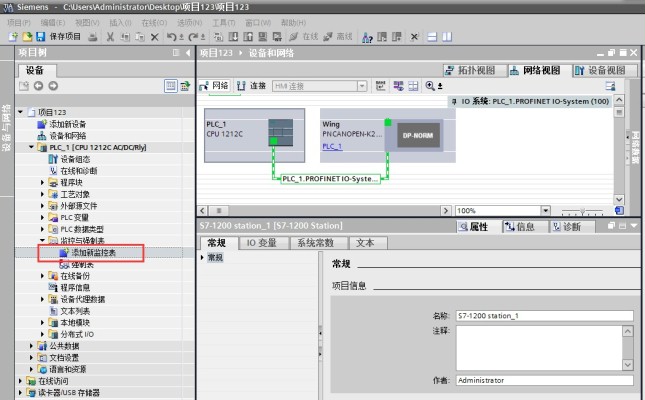Click the print icon in the toolbar
The width and height of the screenshot is (645, 400).
coord(93,37)
